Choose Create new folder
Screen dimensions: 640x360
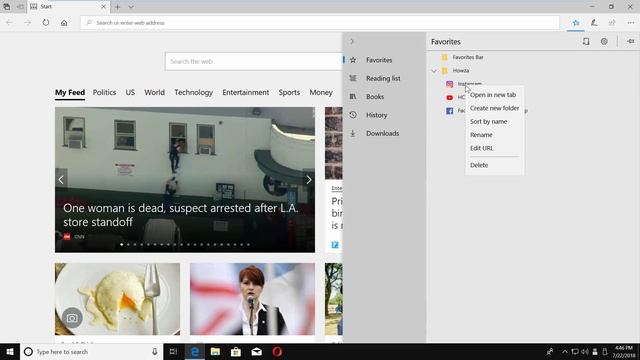[494, 108]
